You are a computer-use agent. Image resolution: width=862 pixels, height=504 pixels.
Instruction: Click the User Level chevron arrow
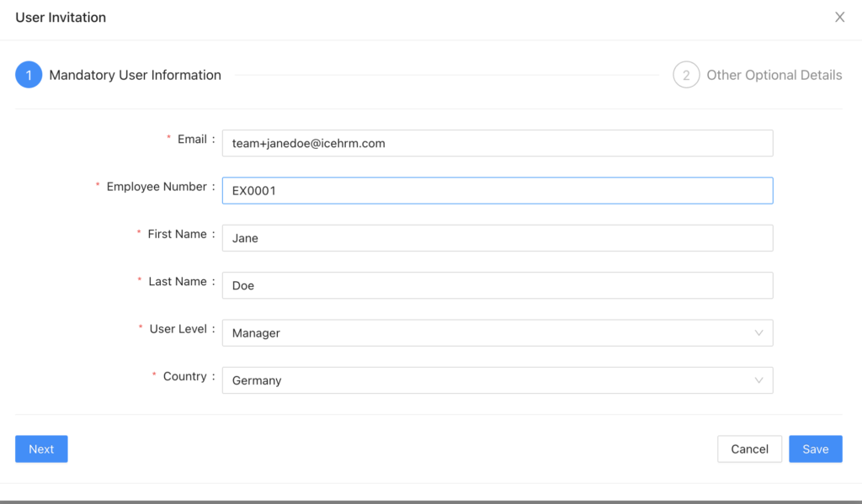click(758, 333)
